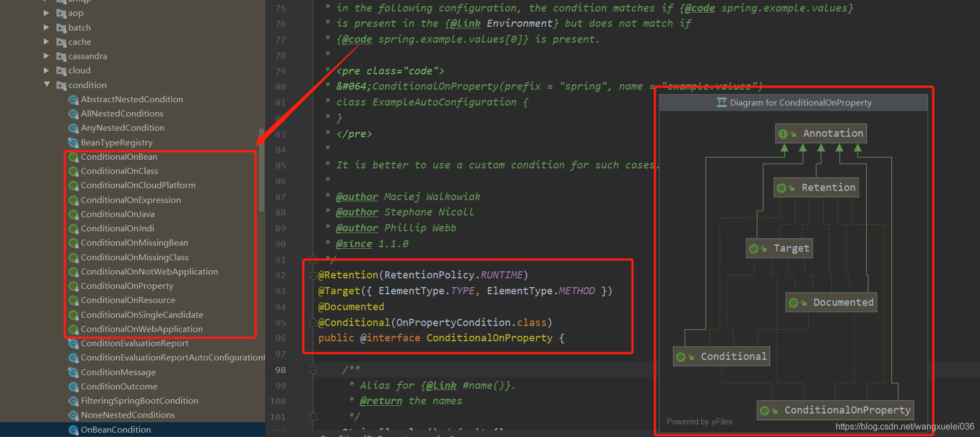Image resolution: width=980 pixels, height=437 pixels.
Task: Collapse the condition package folder
Action: click(x=46, y=84)
